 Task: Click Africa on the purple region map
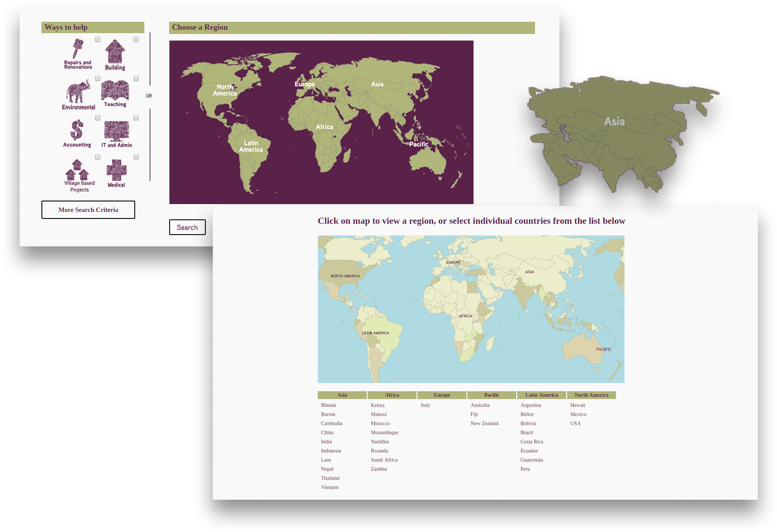[324, 126]
